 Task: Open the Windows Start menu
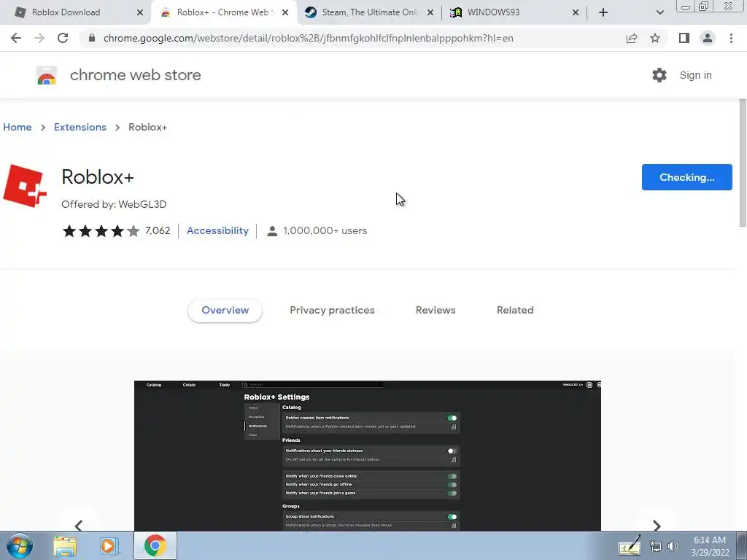(x=20, y=545)
